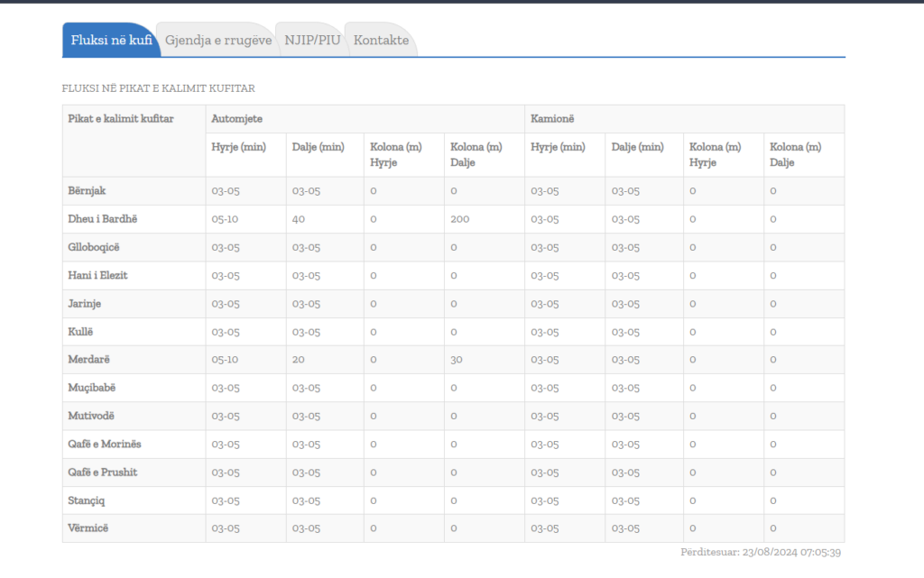Image resolution: width=924 pixels, height=578 pixels.
Task: Click the Vërmicë crossing name
Action: click(88, 528)
